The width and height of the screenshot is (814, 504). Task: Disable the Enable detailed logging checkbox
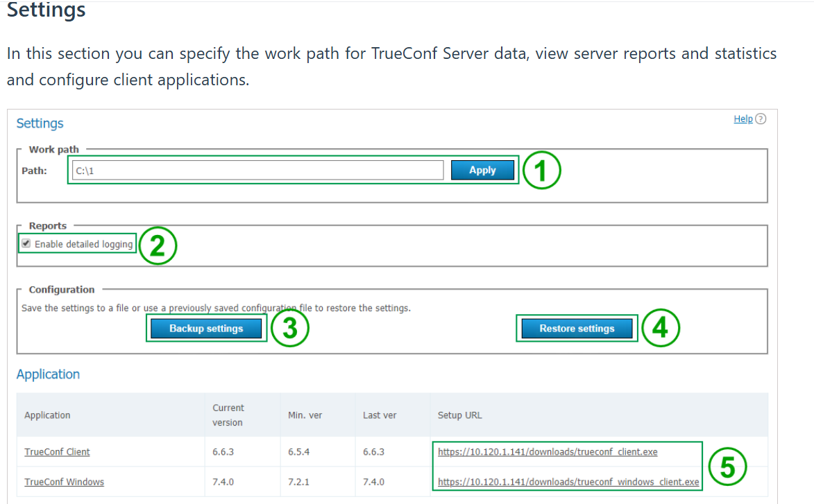[26, 244]
